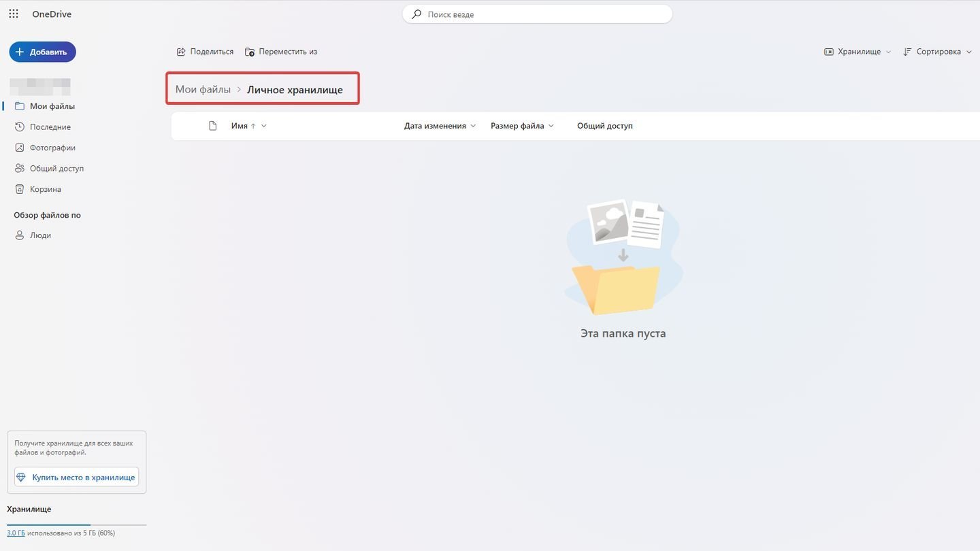Screen dimensions: 980x551
Task: Click the Поделиться toolbar button
Action: pos(205,52)
